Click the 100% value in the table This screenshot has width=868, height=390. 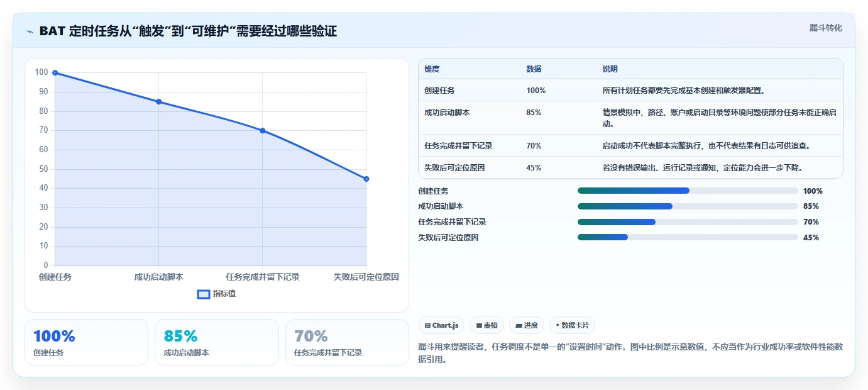pyautogui.click(x=536, y=91)
